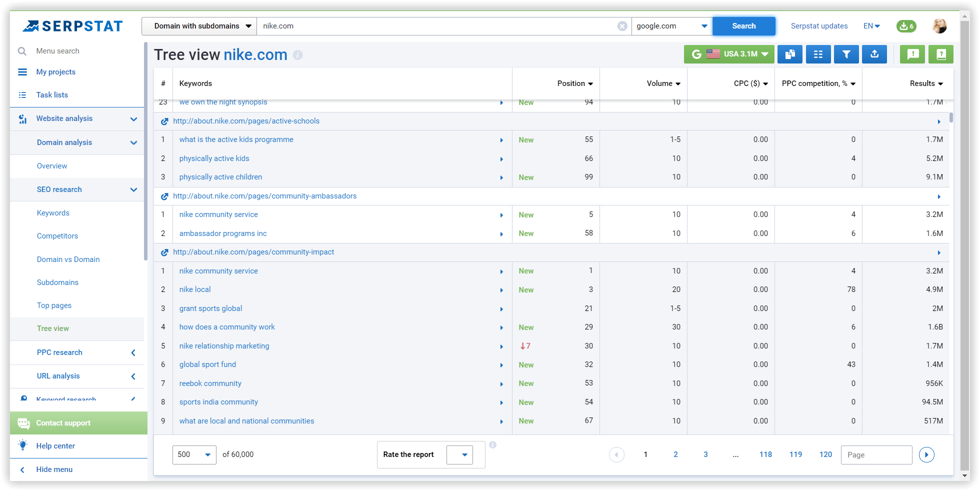Go to results page 2

(x=675, y=454)
